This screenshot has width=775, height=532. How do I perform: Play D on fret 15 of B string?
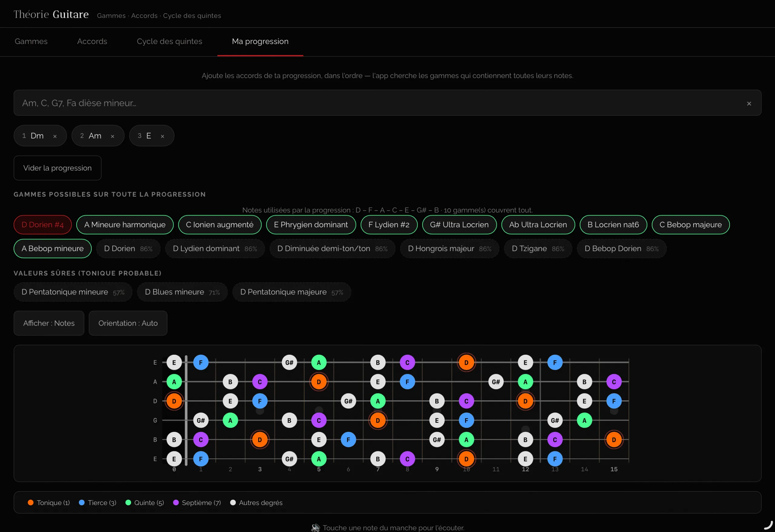tap(614, 440)
